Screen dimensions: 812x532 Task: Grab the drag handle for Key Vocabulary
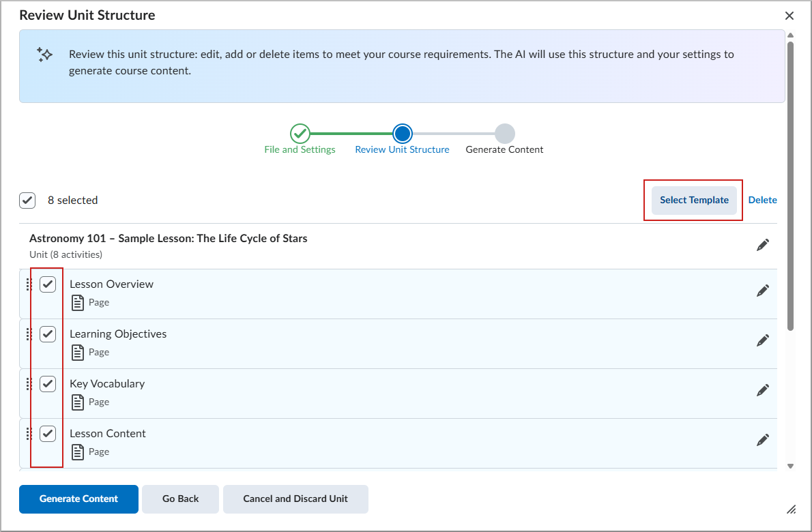pos(28,383)
